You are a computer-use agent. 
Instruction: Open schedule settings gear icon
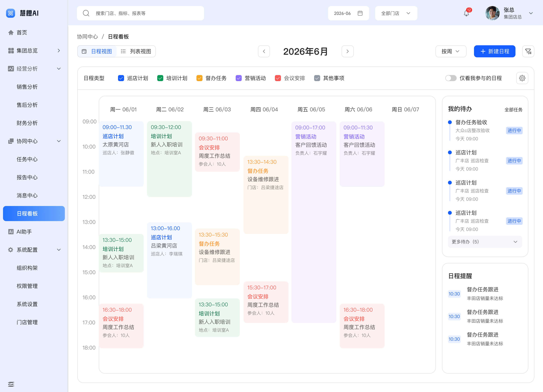pyautogui.click(x=522, y=78)
